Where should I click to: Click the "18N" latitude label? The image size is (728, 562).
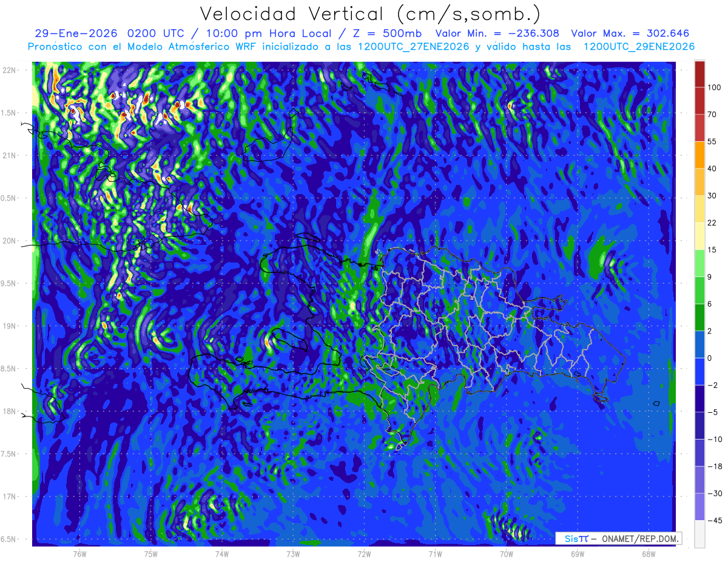(x=10, y=412)
